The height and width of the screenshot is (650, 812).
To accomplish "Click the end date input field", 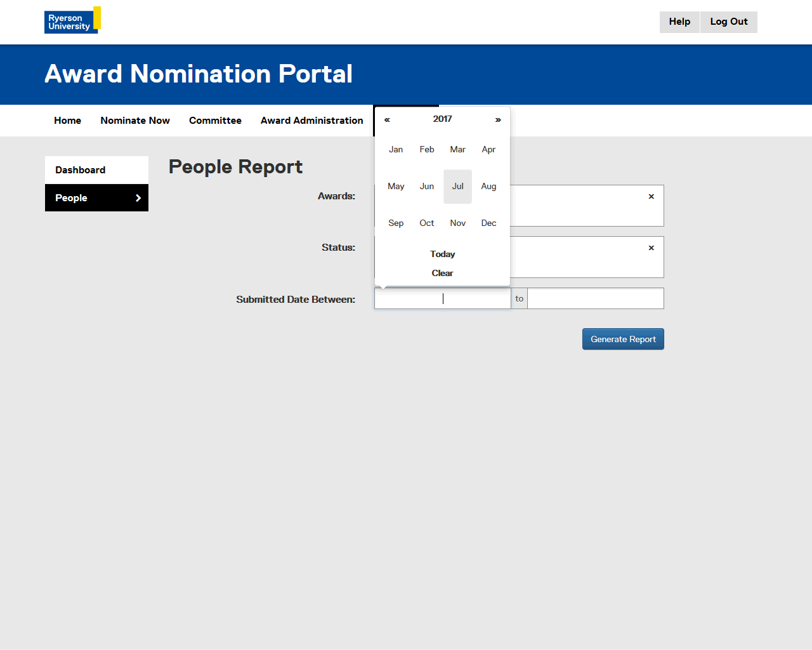I will coord(595,298).
